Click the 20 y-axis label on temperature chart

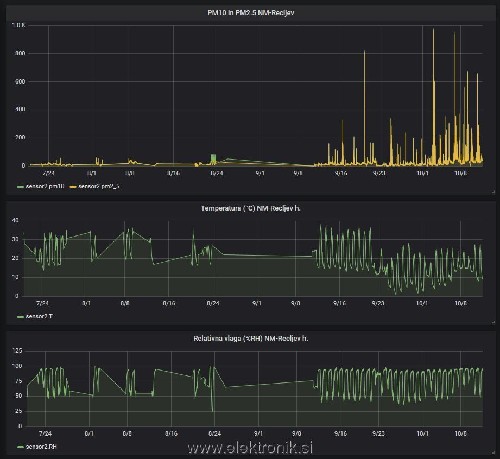click(x=15, y=258)
